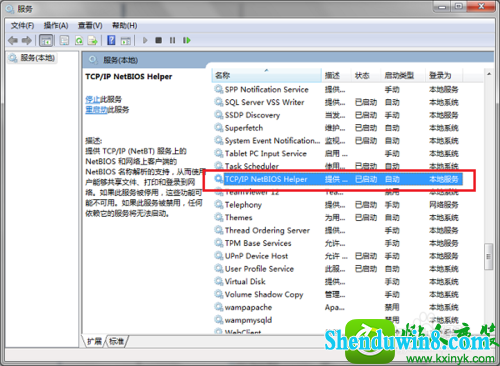Click the gear icon of TPM Base Services
The height and width of the screenshot is (366, 500).
[219, 243]
